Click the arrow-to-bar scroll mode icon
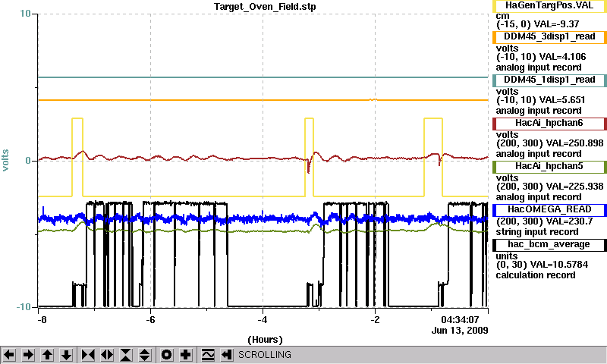This screenshot has height=364, width=607. [227, 355]
